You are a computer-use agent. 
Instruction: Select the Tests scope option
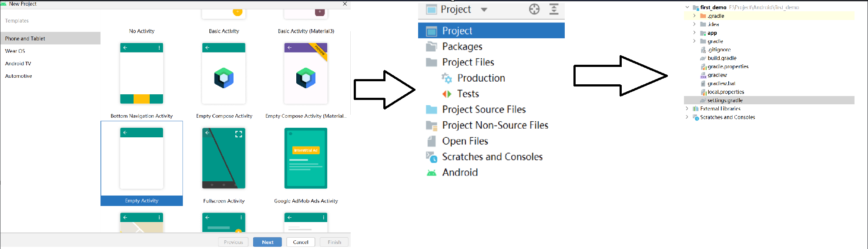click(x=468, y=94)
